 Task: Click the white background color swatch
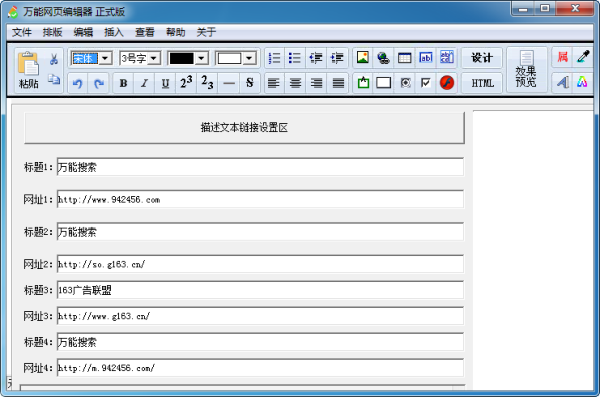click(229, 59)
